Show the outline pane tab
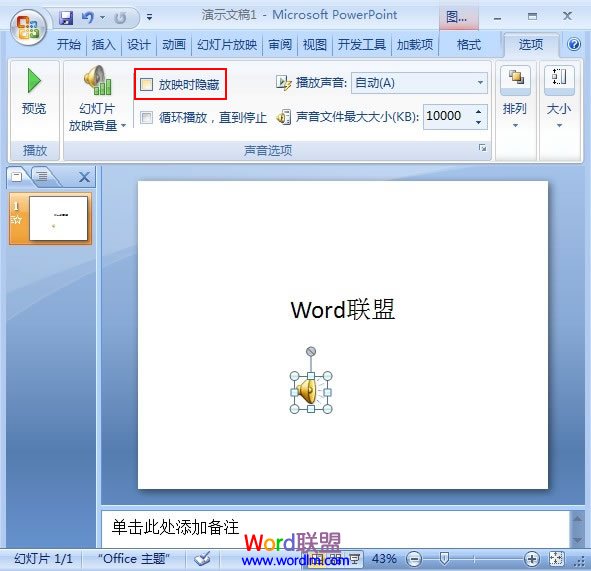The height and width of the screenshot is (571, 591). (42, 176)
